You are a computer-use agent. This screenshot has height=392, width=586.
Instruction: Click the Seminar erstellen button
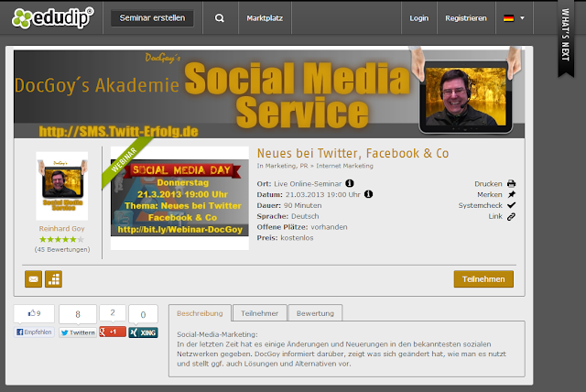152,18
